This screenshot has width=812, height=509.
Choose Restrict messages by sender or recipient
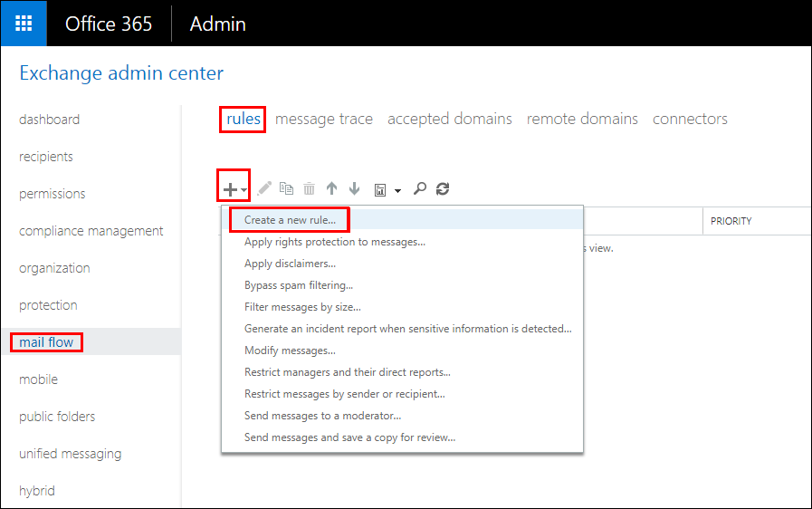402,394
